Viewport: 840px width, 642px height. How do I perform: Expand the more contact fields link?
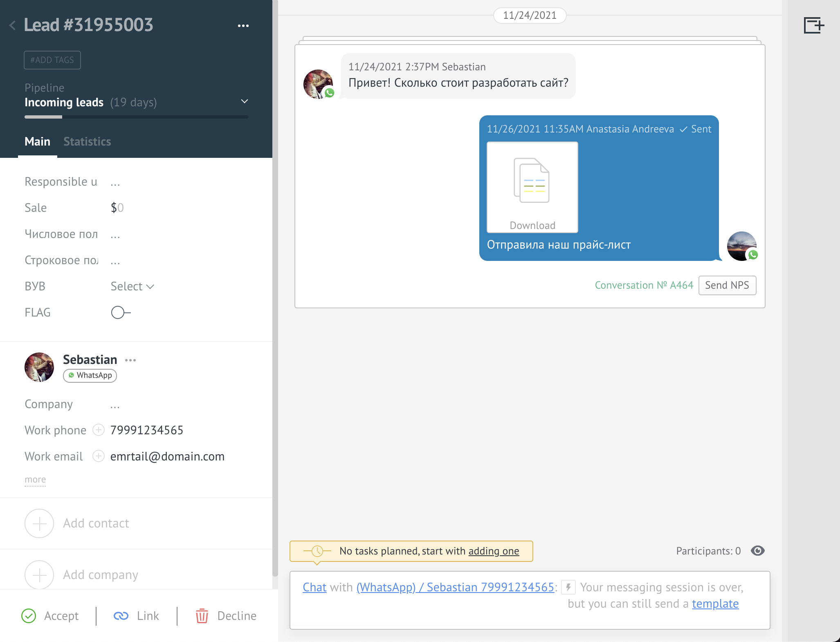(x=35, y=480)
